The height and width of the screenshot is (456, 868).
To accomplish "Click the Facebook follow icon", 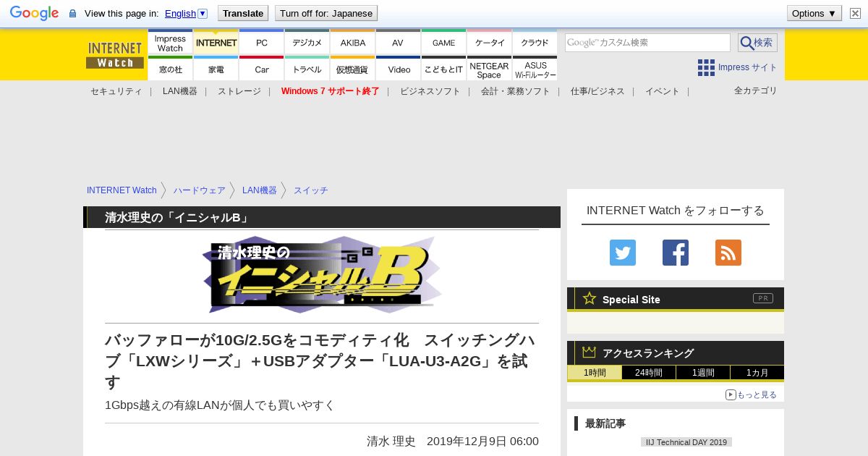I will [676, 253].
